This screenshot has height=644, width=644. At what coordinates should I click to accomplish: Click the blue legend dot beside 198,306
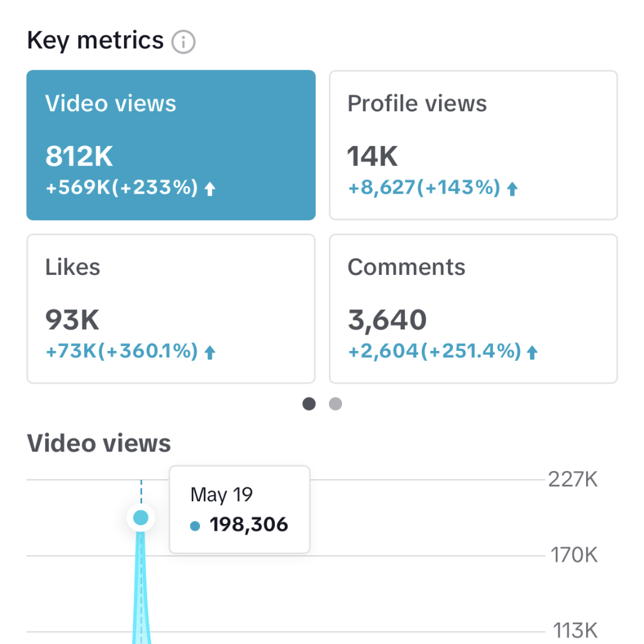(195, 526)
